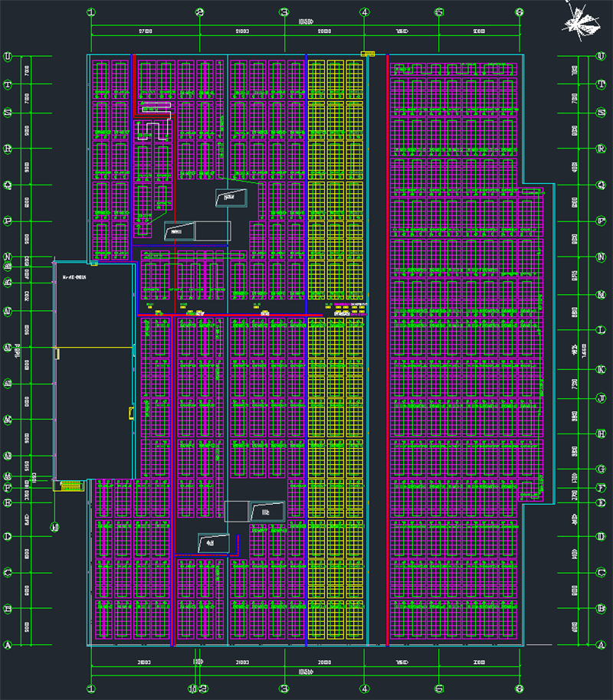Select grid bubble H on the right side
The height and width of the screenshot is (700, 613).
click(x=601, y=433)
